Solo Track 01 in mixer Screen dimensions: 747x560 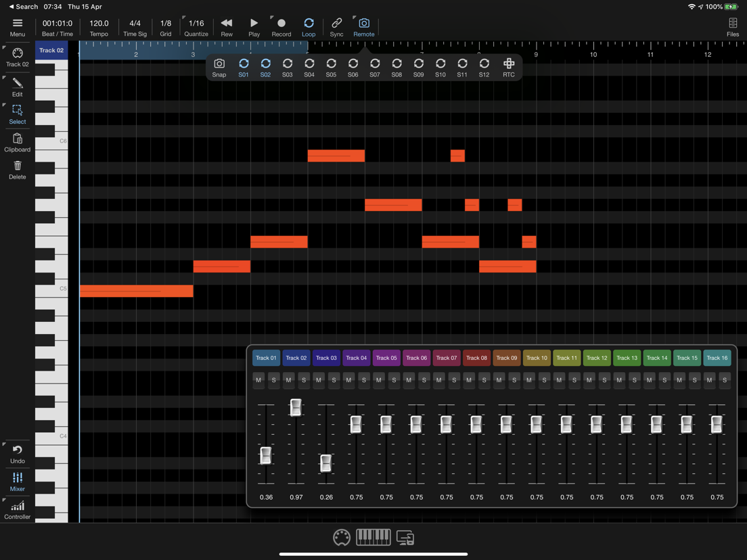point(273,380)
